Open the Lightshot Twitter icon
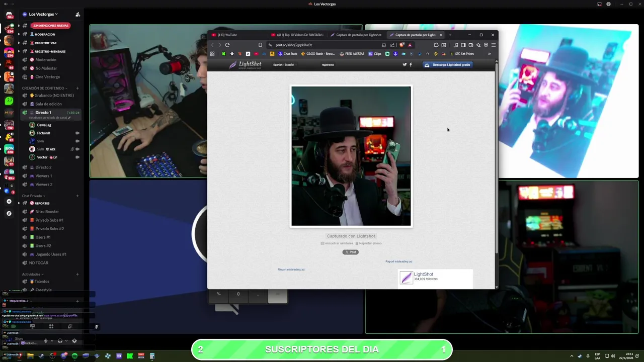The image size is (644, 362). pos(405,64)
